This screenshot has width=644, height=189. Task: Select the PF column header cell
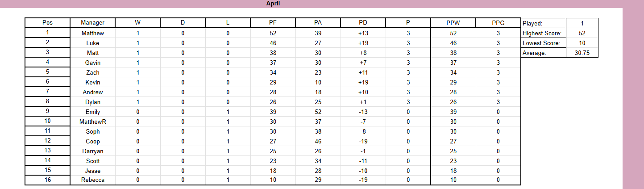pos(273,23)
